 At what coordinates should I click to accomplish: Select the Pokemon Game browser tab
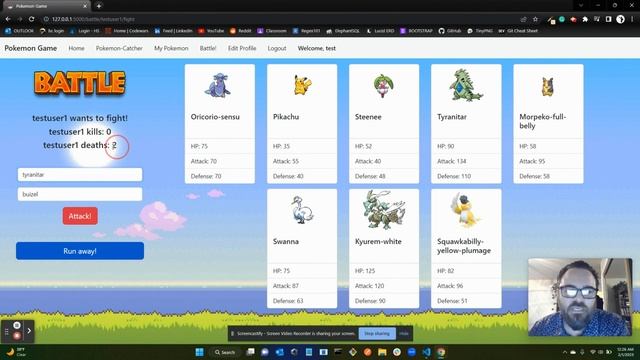click(x=47, y=6)
